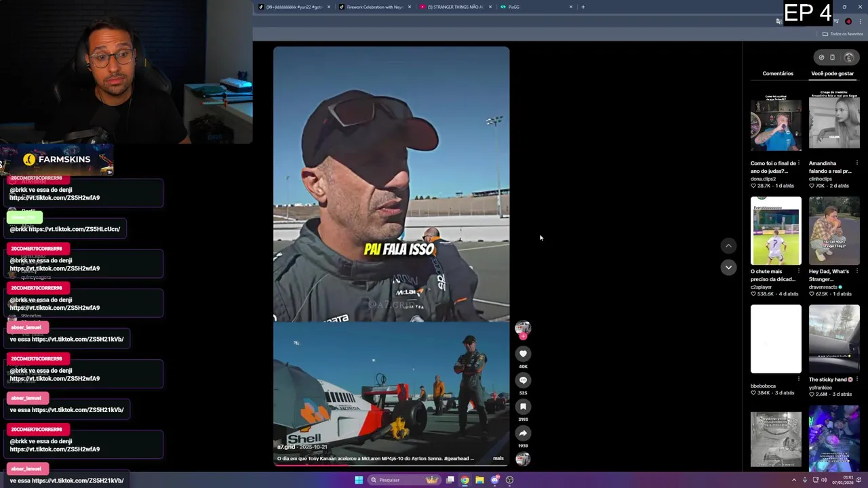The image size is (868, 488).
Task: Click the taskbar microphone icon
Action: (804, 480)
